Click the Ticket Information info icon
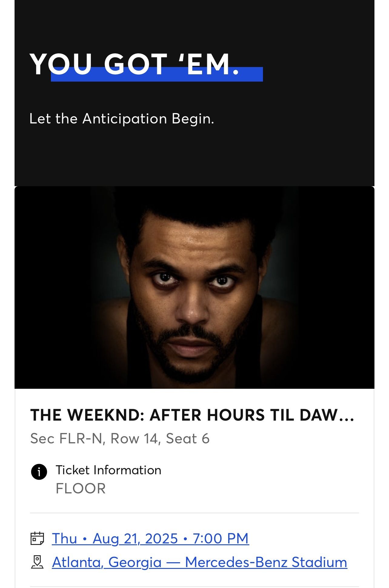 39,472
